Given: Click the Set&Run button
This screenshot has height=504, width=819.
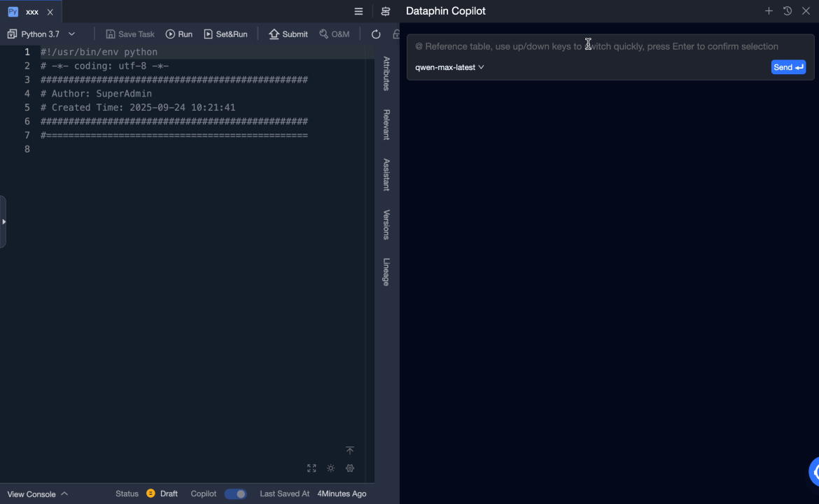Looking at the screenshot, I should point(225,34).
